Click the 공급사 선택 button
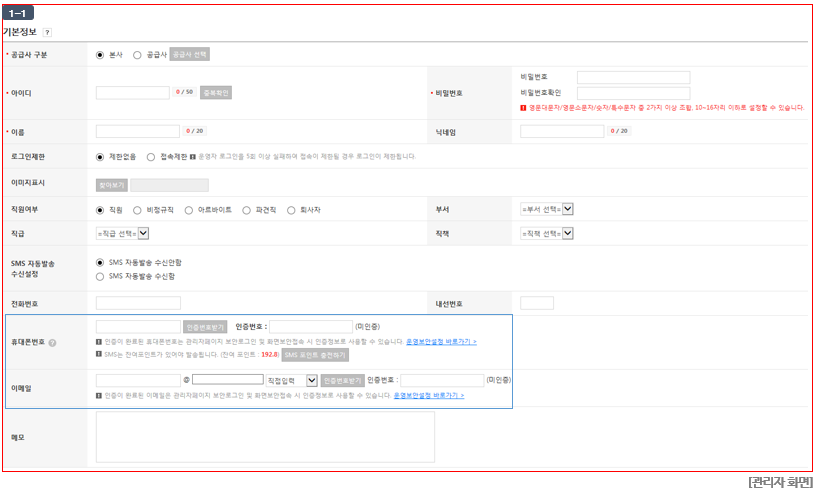 pos(189,54)
